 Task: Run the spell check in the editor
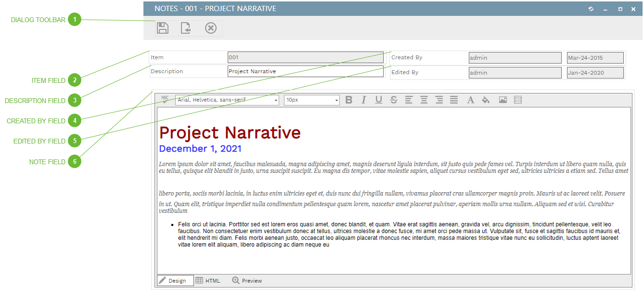pyautogui.click(x=165, y=100)
